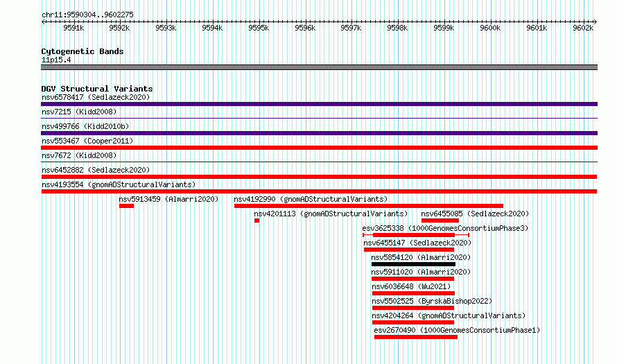Click the red bar under nsv6455147

pyautogui.click(x=409, y=250)
